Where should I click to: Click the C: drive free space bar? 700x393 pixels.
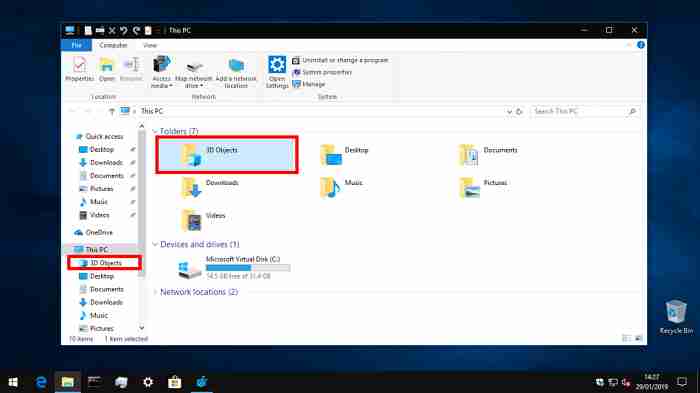pyautogui.click(x=248, y=268)
